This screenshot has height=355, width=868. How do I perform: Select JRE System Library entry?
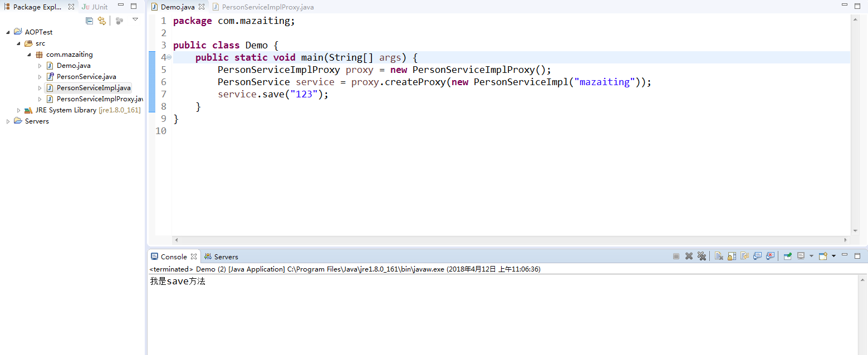tap(87, 110)
